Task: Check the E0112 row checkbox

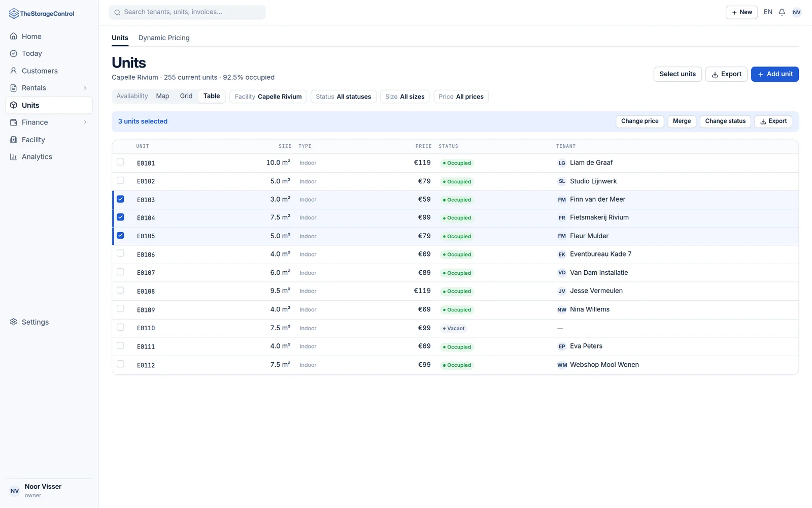Action: click(120, 364)
